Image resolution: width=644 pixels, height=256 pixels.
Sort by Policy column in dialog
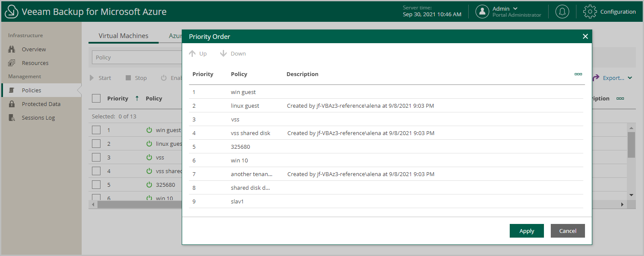coord(239,74)
